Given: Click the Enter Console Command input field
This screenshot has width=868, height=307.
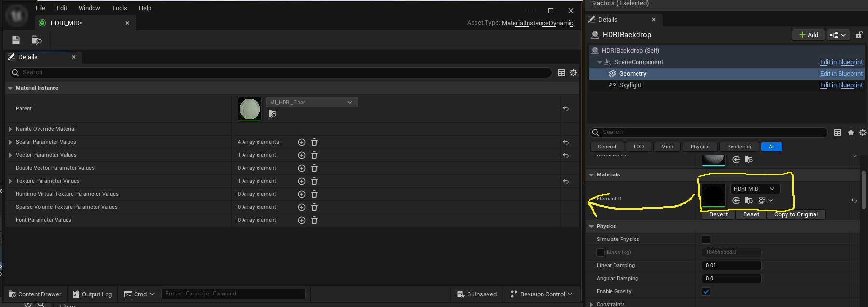Looking at the screenshot, I should [x=233, y=294].
